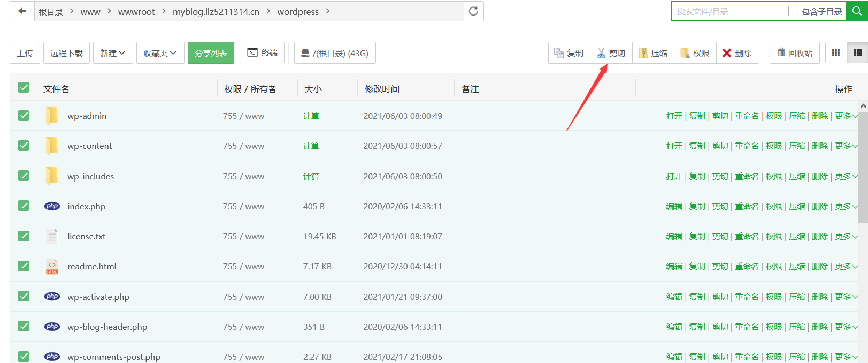This screenshot has height=363, width=868.
Task: Click the index.php PHP file icon
Action: pos(52,206)
